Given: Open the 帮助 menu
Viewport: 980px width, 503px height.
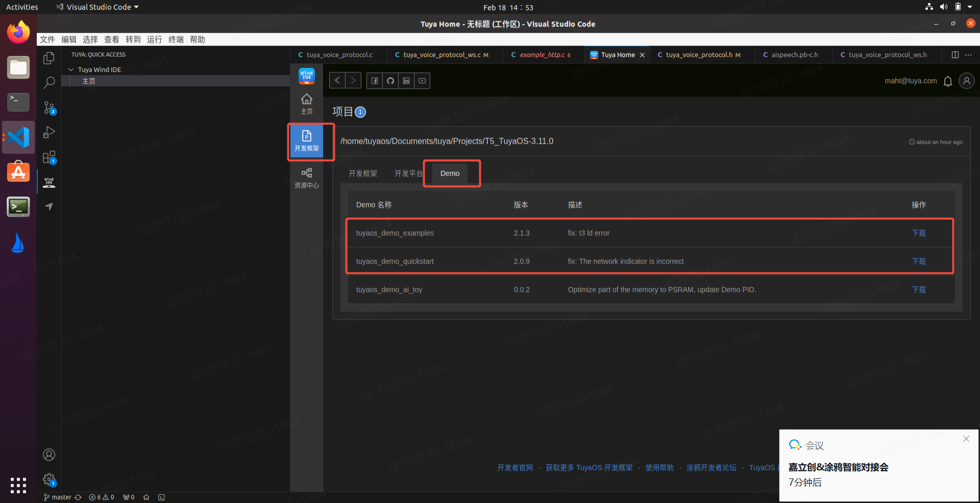Looking at the screenshot, I should pos(198,39).
